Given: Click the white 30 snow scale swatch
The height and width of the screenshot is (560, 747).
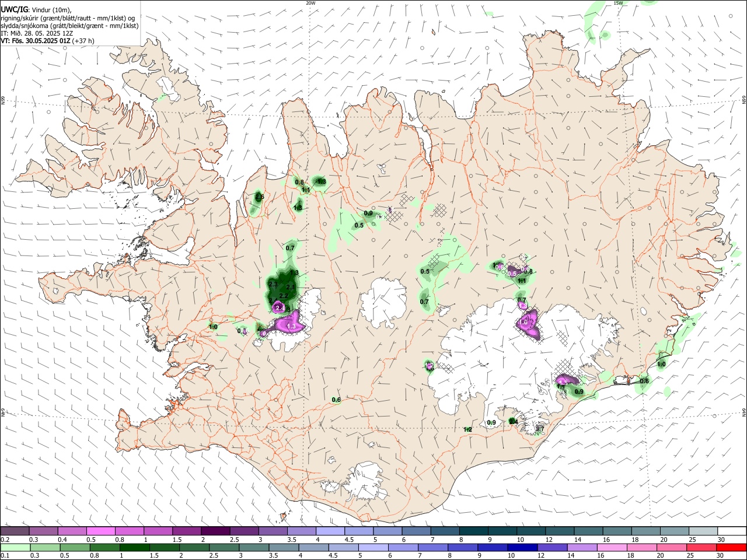Looking at the screenshot, I should coord(732,531).
